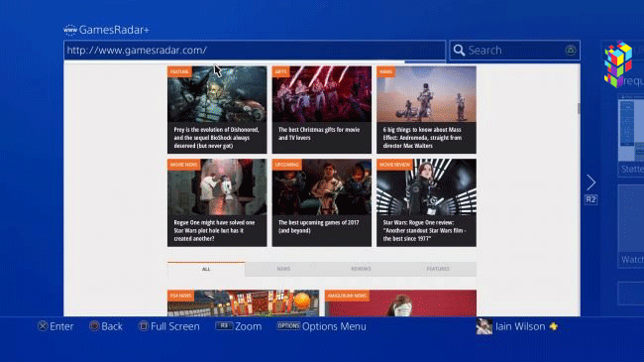Click the page vertical scrollbar handle
The image size is (644, 362).
pyautogui.click(x=579, y=109)
